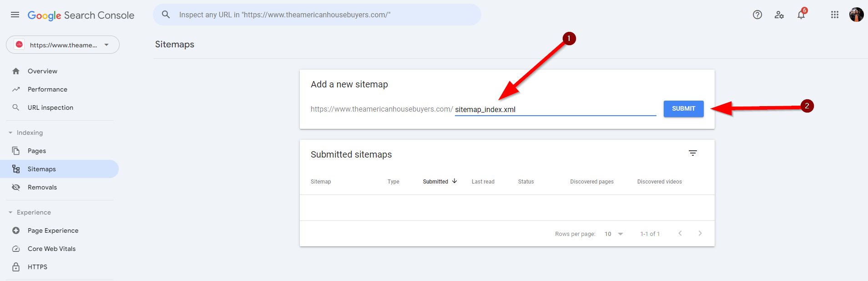Click the Type column header

pos(394,182)
